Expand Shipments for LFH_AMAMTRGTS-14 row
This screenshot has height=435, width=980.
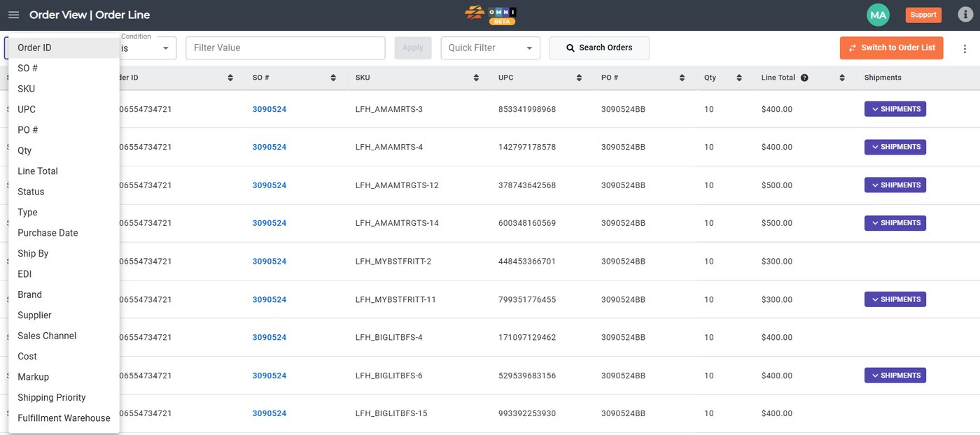(x=895, y=223)
